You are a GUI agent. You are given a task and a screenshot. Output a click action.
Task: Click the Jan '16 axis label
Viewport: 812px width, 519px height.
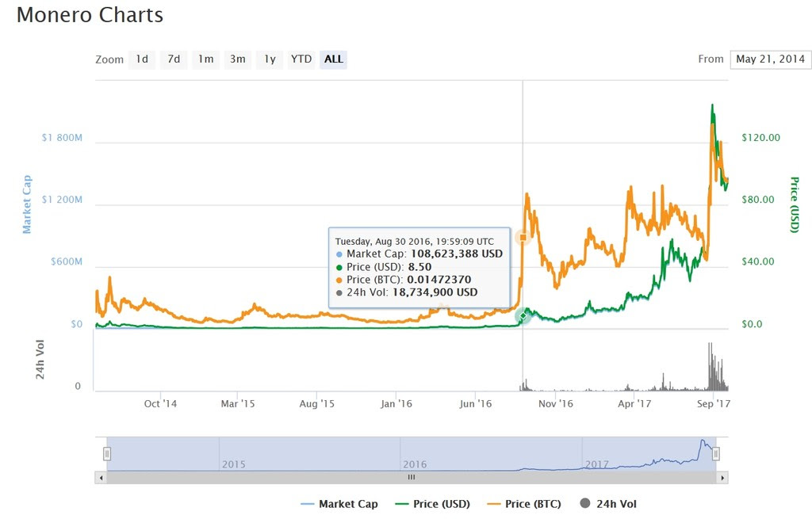click(x=396, y=403)
